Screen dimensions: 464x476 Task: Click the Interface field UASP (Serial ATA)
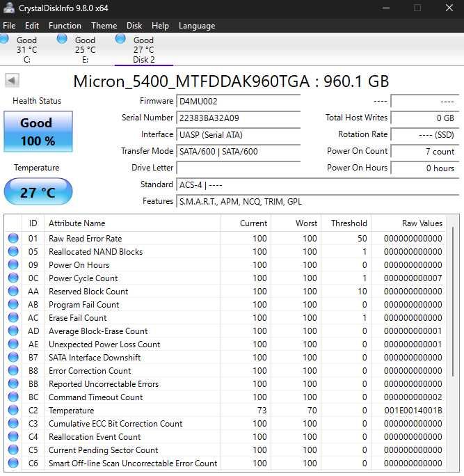click(x=238, y=134)
